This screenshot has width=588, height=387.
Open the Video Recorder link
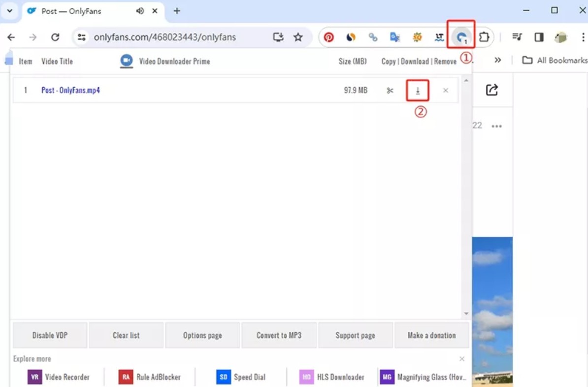pyautogui.click(x=59, y=377)
